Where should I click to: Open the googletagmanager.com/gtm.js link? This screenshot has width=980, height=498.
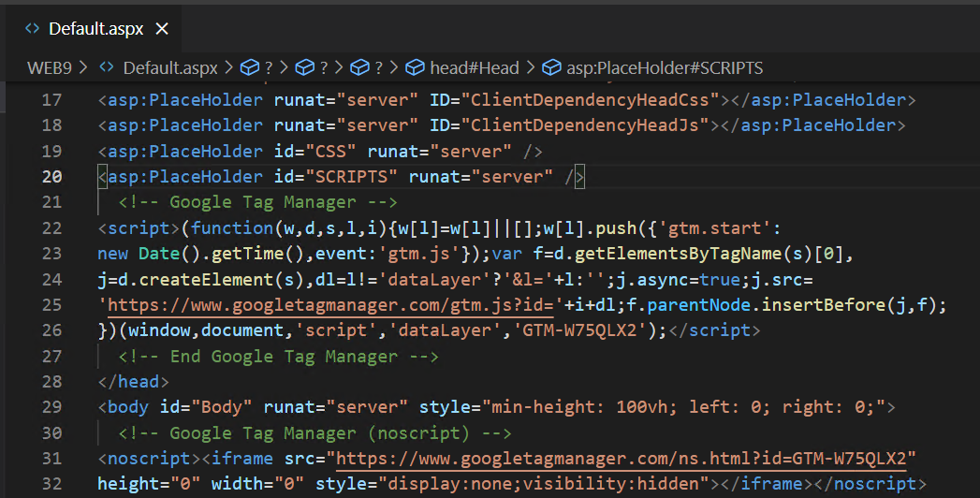pyautogui.click(x=330, y=305)
